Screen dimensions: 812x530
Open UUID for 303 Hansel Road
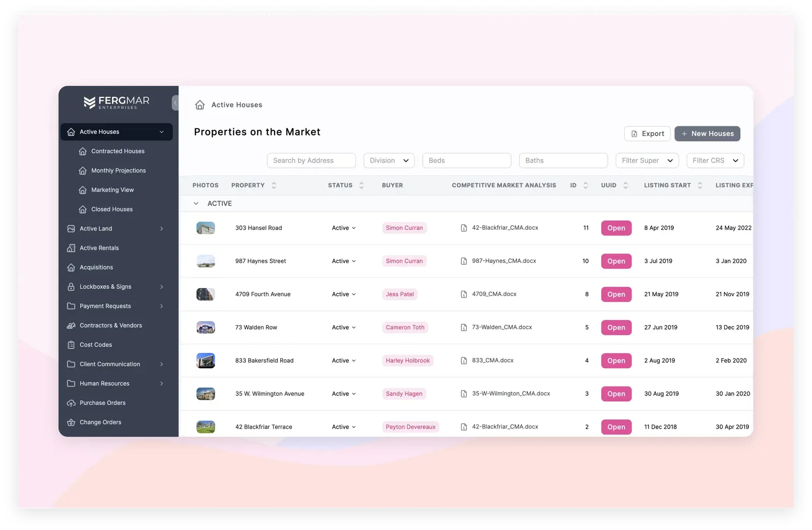(x=616, y=228)
